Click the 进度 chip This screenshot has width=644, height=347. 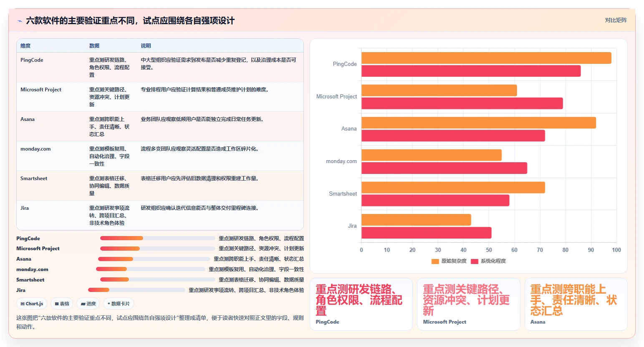(88, 304)
